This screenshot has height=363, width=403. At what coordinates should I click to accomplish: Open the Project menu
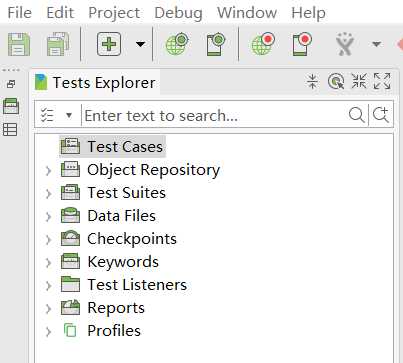click(114, 13)
